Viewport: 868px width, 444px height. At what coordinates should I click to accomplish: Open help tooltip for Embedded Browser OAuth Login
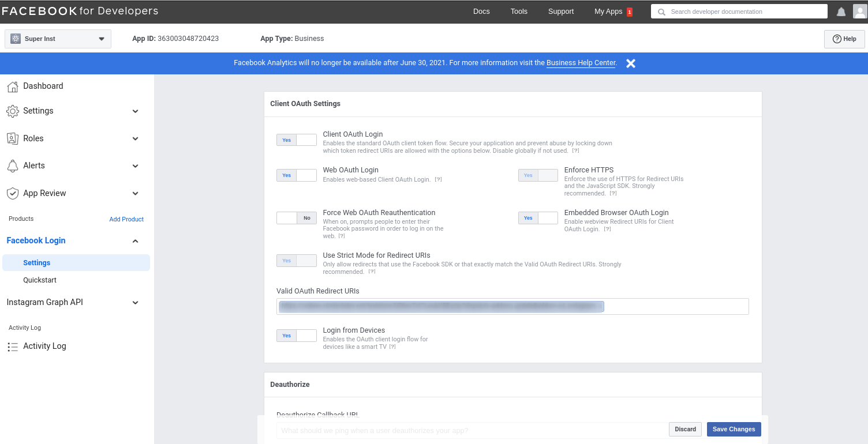(x=607, y=229)
